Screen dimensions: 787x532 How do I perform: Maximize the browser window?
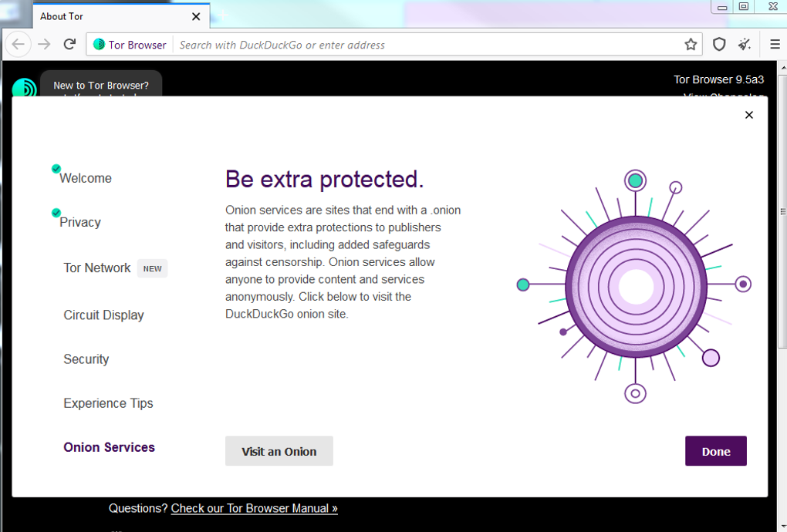pyautogui.click(x=744, y=6)
